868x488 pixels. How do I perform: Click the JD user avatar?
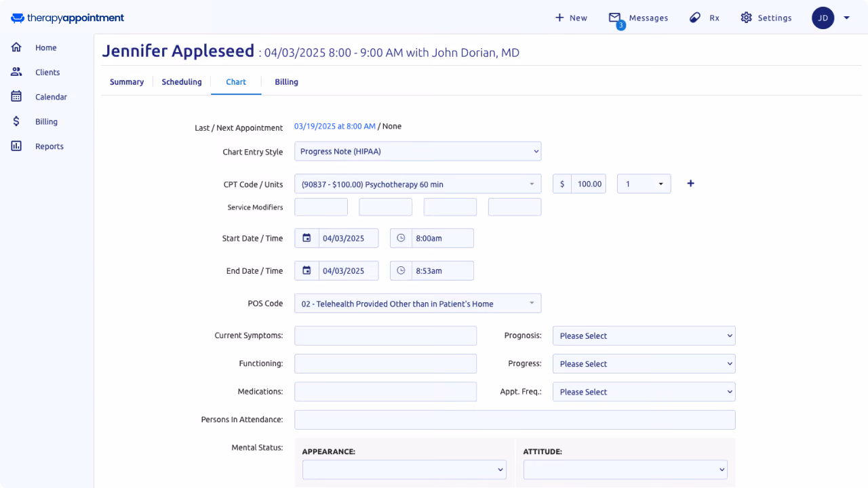823,18
